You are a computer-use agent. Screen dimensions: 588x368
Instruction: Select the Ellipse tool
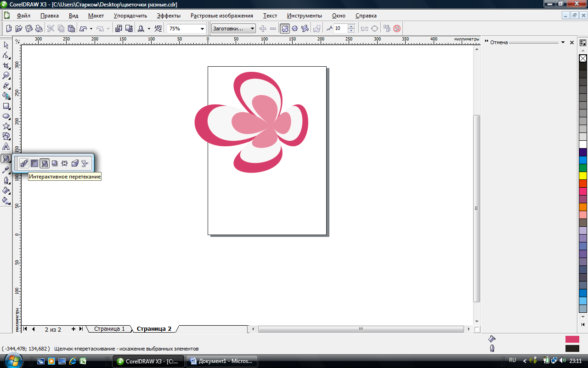[x=6, y=116]
